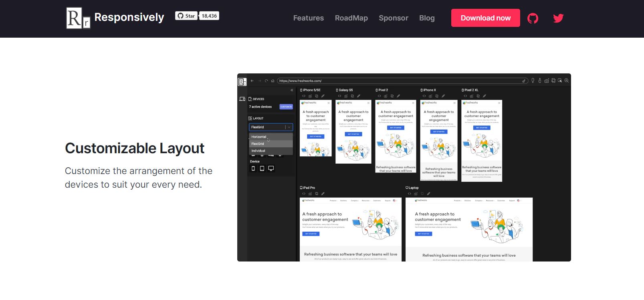Open hamburger menu in Pixel 2 XL preview

tap(499, 103)
